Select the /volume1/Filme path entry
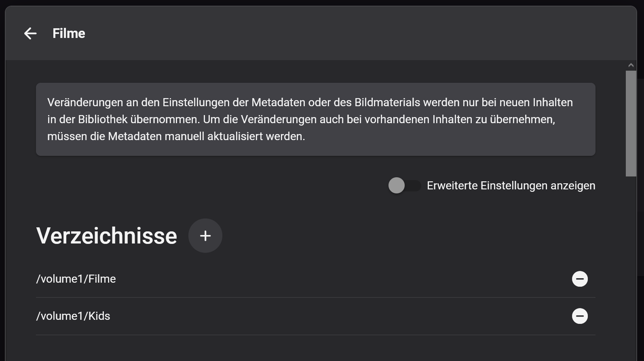Image resolution: width=644 pixels, height=361 pixels. 76,279
